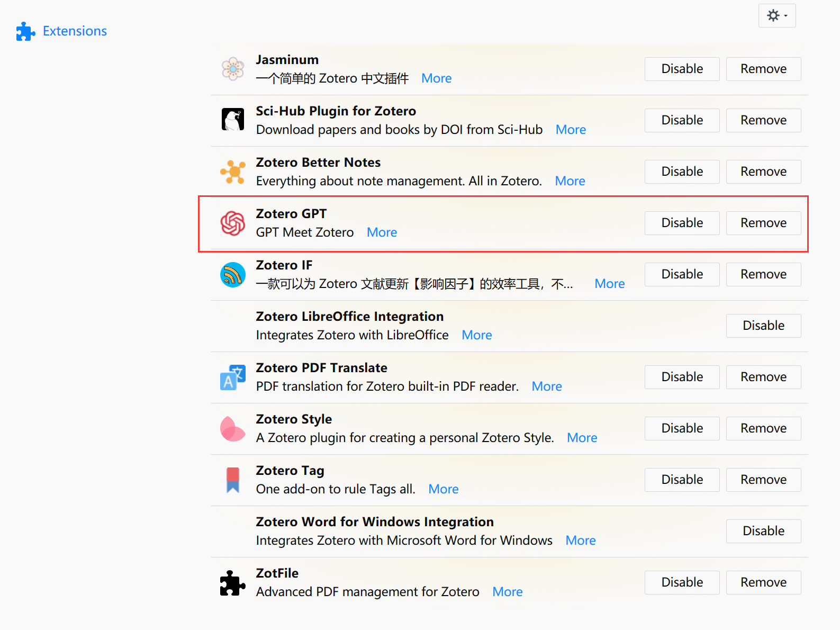
Task: Remove the Zotero Tag extension
Action: [x=763, y=480]
